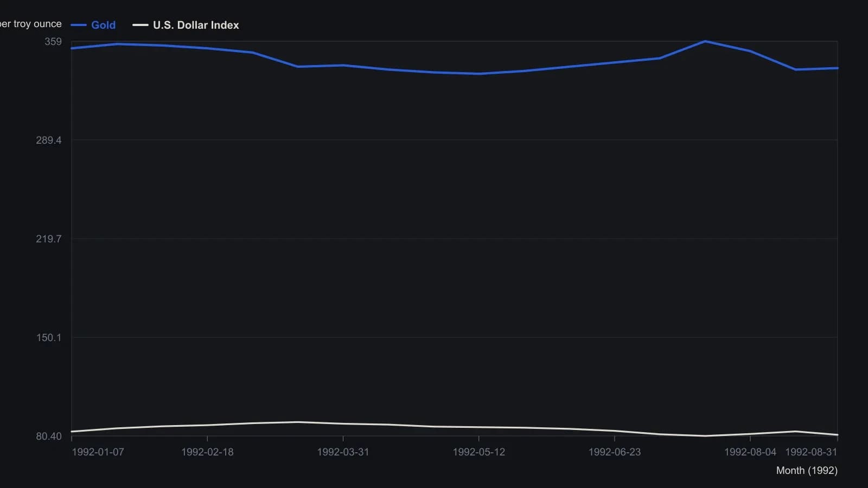
Task: Click the 'per troy ounce' axis label
Action: 31,24
